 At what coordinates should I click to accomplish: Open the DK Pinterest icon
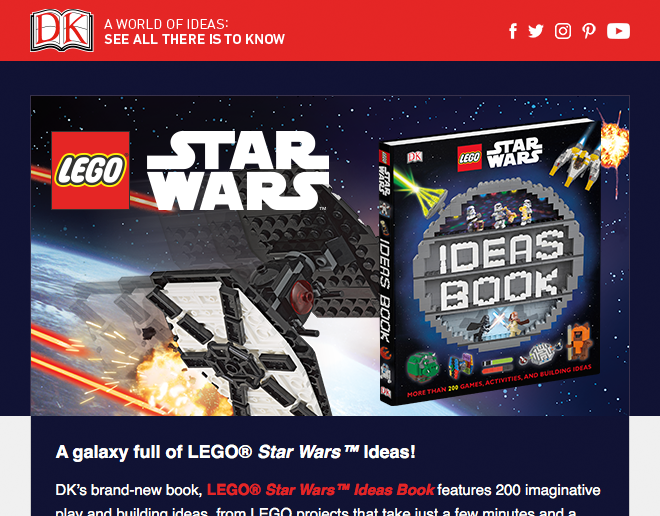click(589, 31)
